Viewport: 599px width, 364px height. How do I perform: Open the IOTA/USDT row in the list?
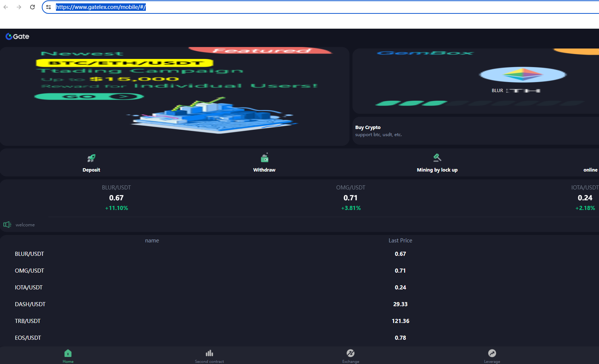(299, 288)
